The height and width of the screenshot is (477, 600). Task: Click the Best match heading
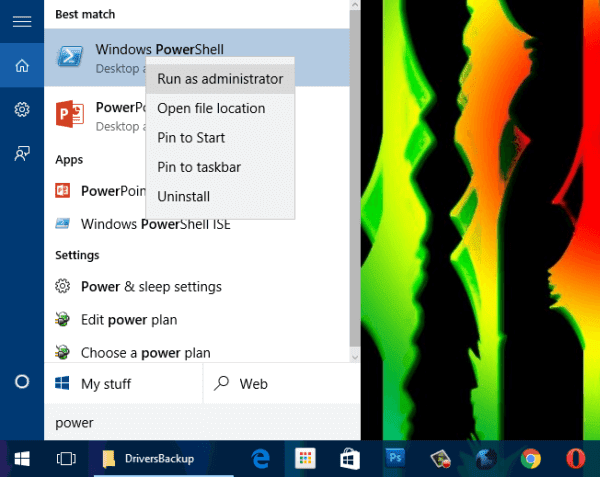85,14
